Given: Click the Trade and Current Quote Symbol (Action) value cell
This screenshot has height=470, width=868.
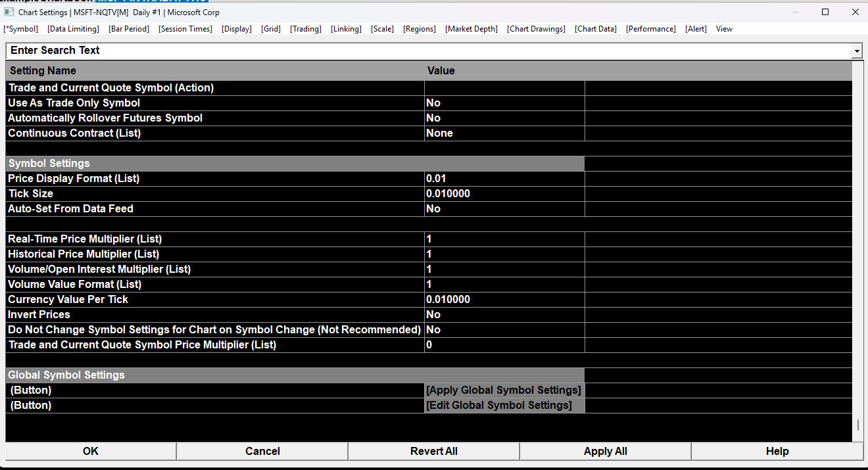Looking at the screenshot, I should coord(504,88).
